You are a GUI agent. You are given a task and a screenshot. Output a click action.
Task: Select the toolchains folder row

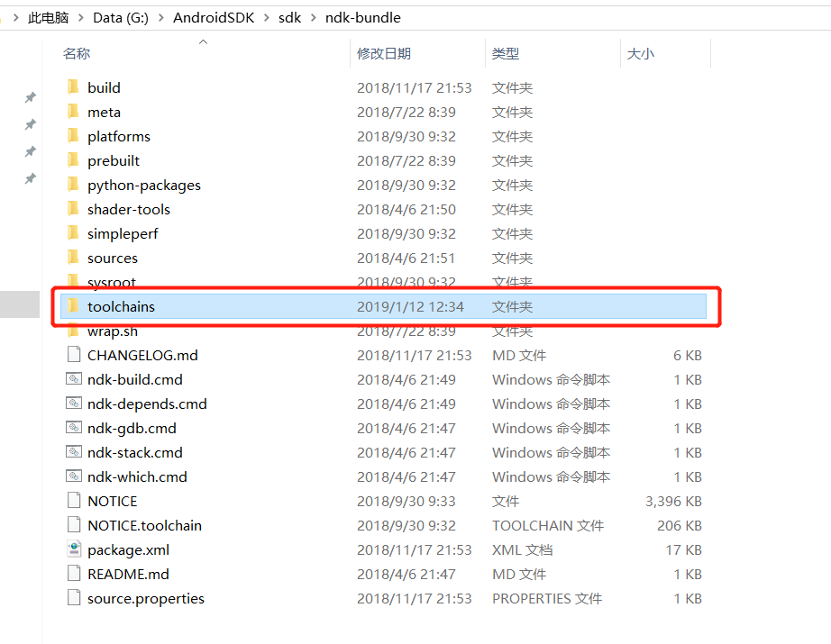tap(122, 306)
